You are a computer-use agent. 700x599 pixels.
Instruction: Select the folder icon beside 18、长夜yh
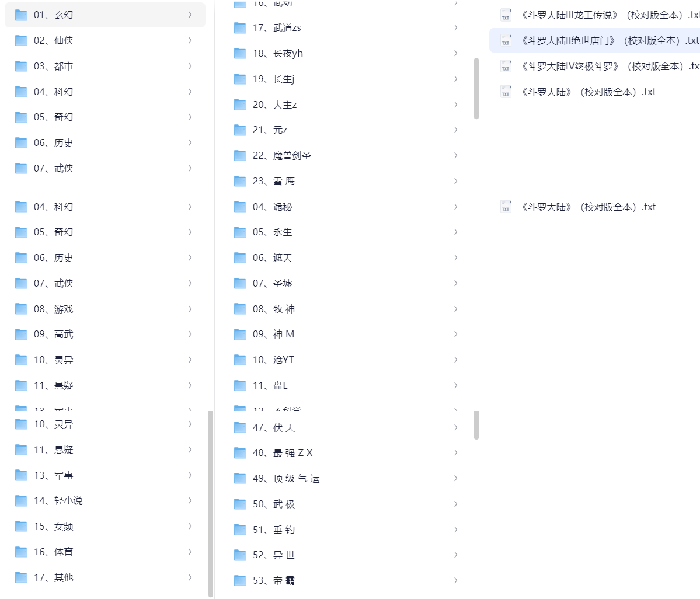coord(240,54)
